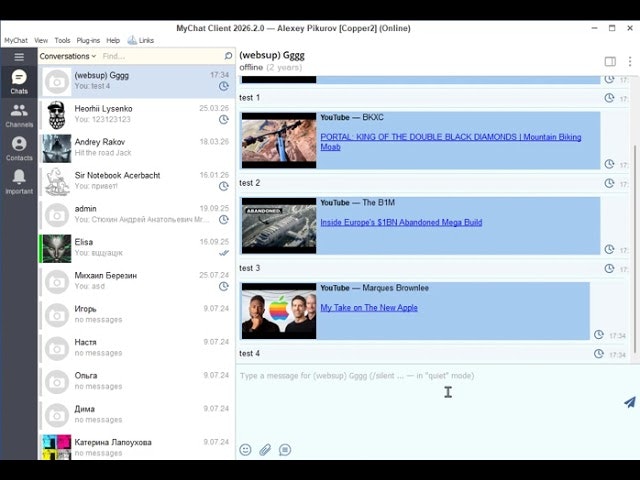
Task: Open the Important notifications section
Action: click(x=19, y=182)
